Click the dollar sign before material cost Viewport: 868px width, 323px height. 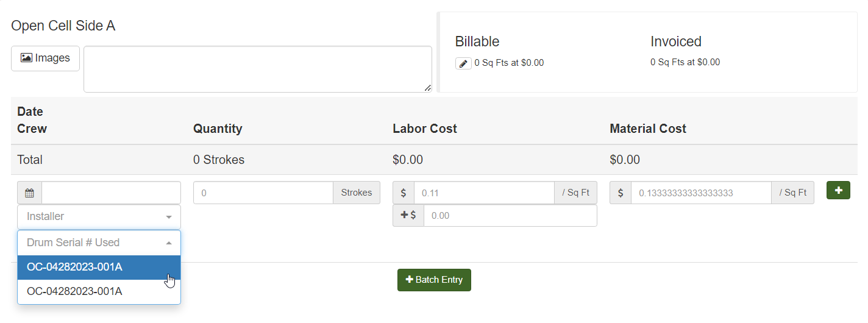(621, 193)
